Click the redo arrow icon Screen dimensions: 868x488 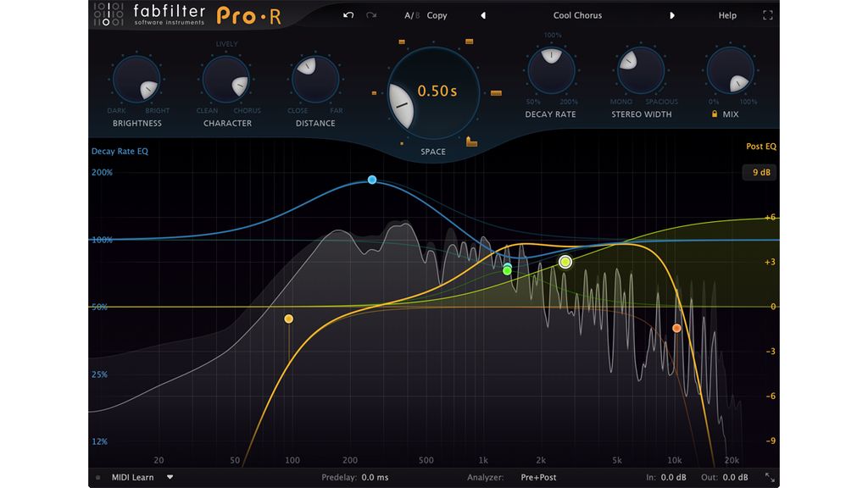[x=371, y=14]
